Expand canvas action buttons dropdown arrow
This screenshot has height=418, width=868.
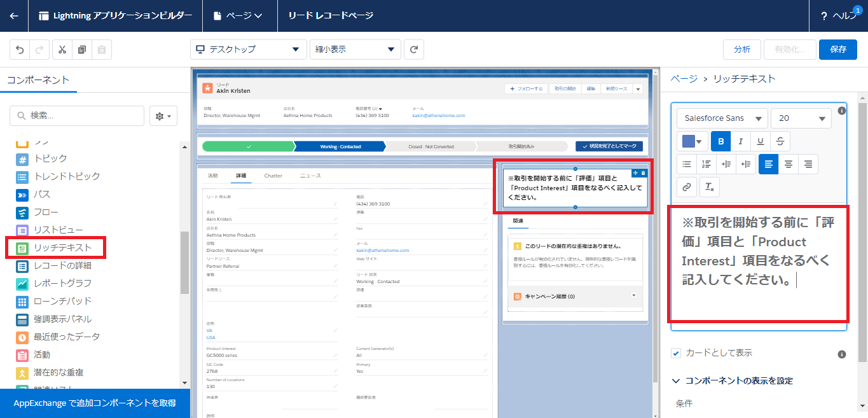pyautogui.click(x=638, y=89)
